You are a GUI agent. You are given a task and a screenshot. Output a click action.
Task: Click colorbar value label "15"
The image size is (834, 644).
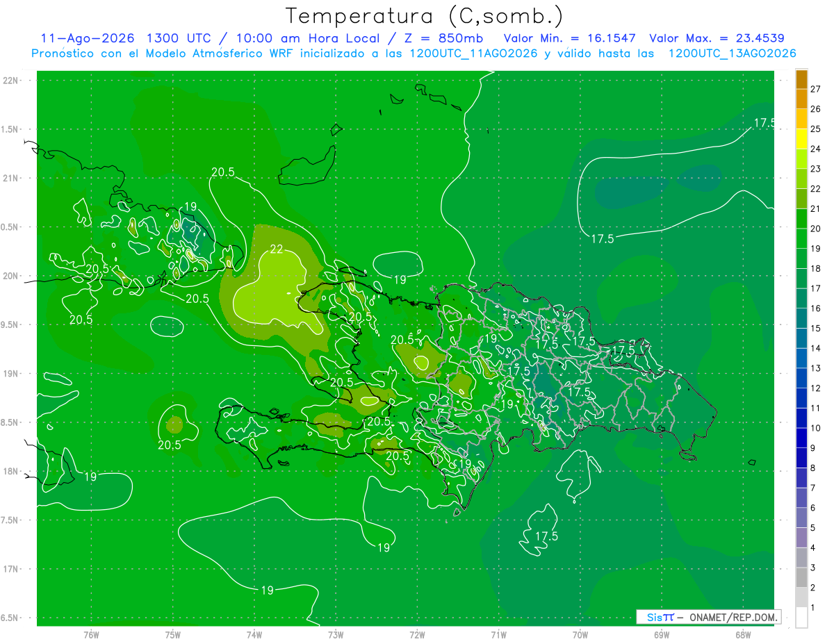point(815,328)
